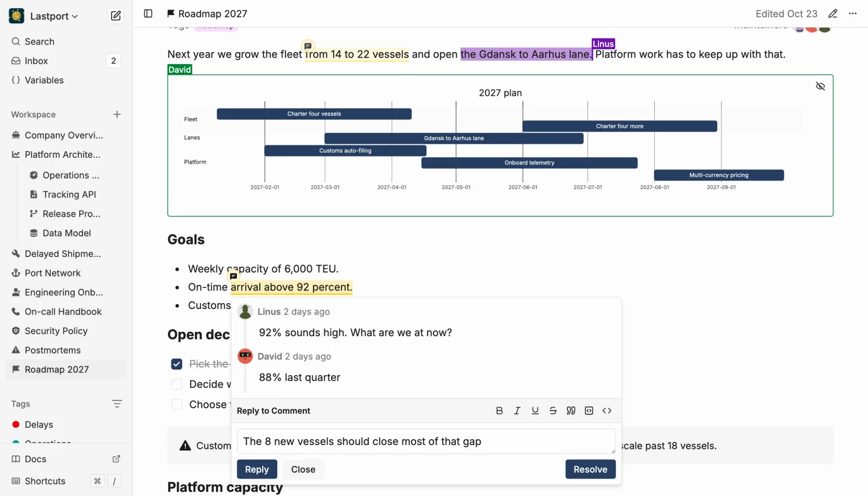The height and width of the screenshot is (496, 868).
Task: Open Postmortems document
Action: [66, 350]
